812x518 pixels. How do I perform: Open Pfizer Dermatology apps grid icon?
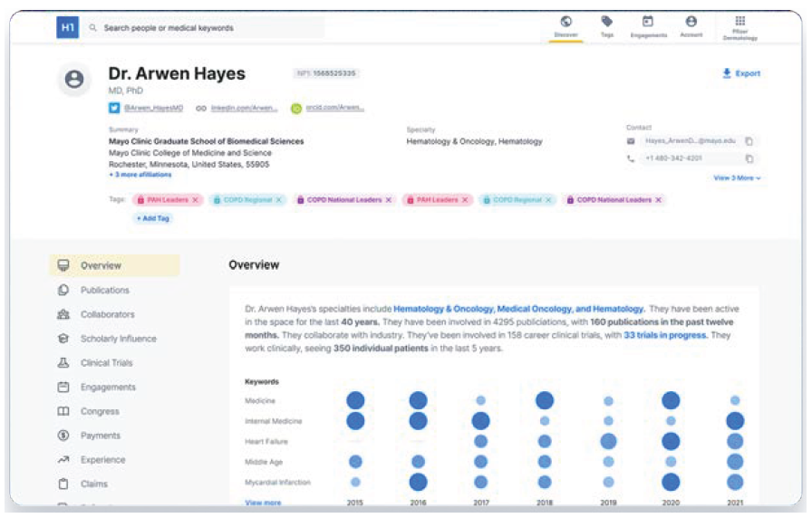pyautogui.click(x=740, y=22)
